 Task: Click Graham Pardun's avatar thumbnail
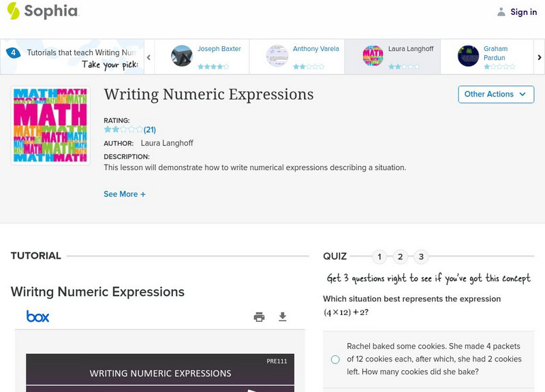click(x=468, y=56)
